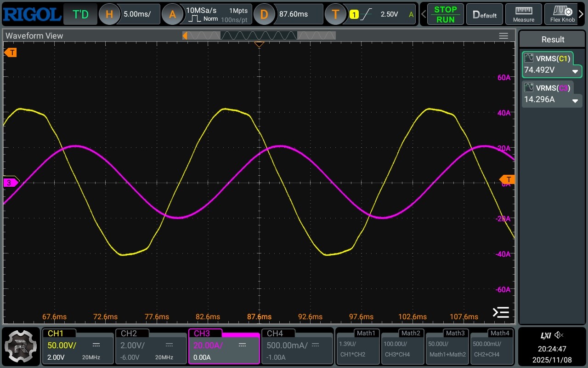Toggle channel CH4 on
Viewport: 588px width, 368px height.
(297, 346)
